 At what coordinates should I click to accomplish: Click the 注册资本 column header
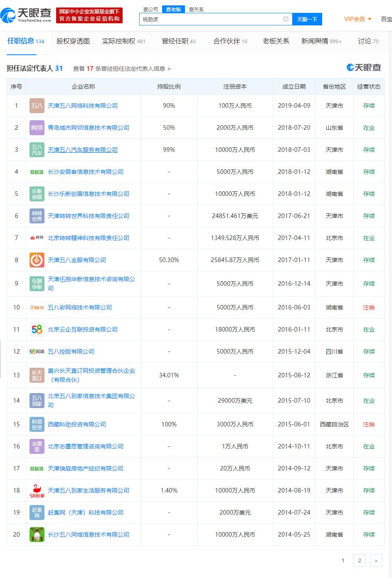(x=235, y=87)
